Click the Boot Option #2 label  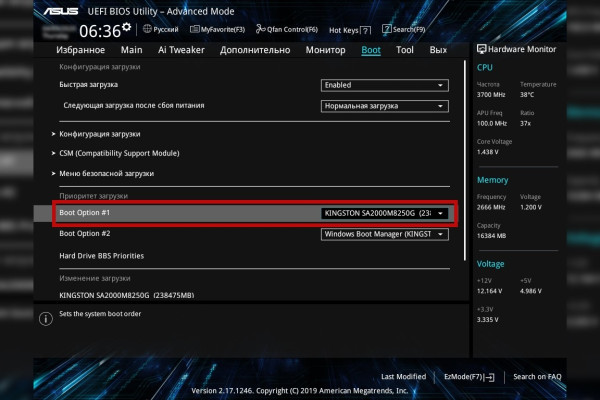coord(85,233)
